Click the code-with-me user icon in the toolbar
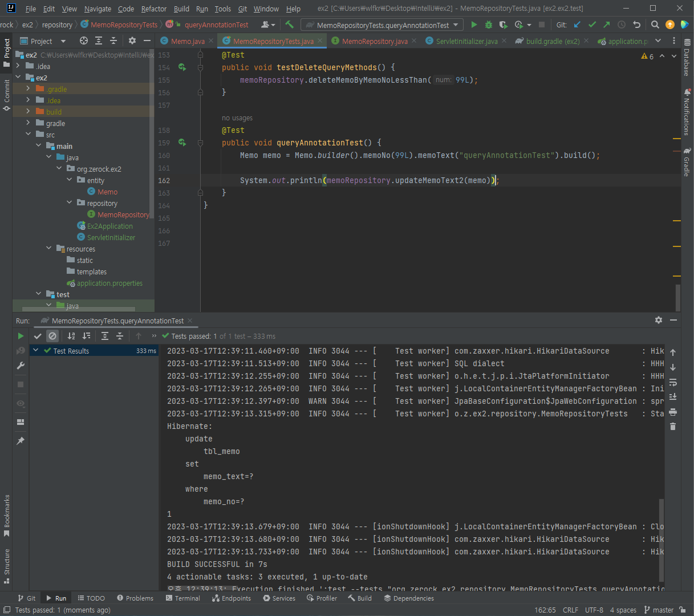694x616 pixels. click(267, 25)
